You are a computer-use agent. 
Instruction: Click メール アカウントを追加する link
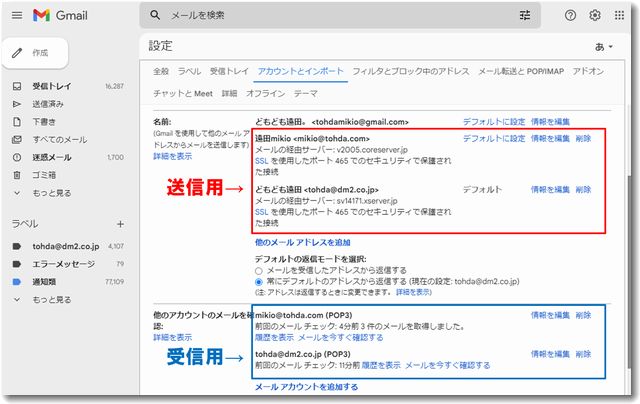[x=307, y=387]
